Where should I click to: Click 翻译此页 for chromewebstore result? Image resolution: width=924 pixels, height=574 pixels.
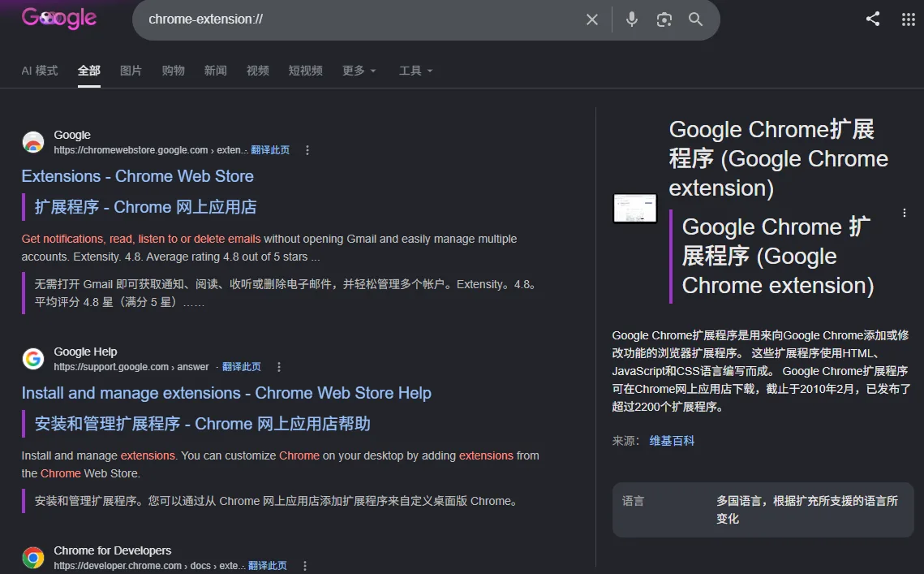click(x=270, y=150)
